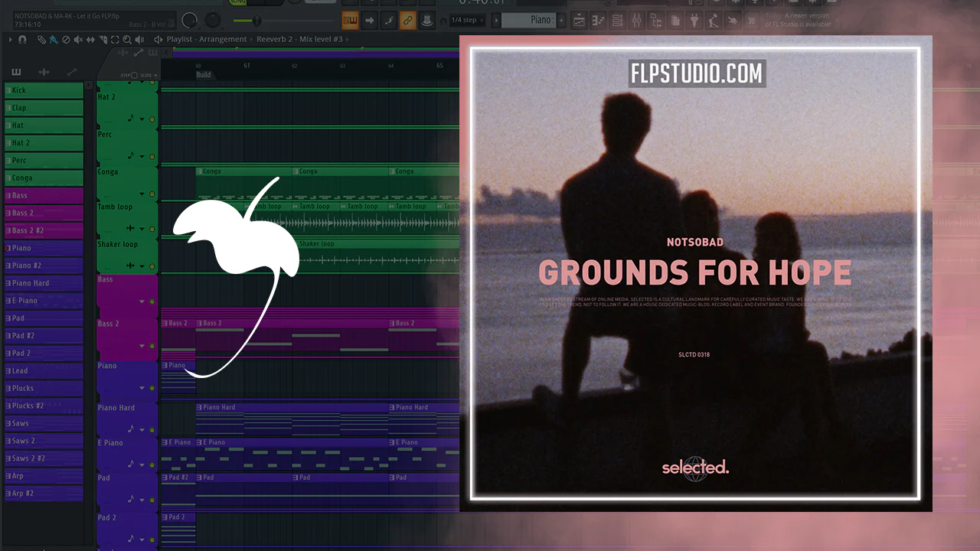This screenshot has height=551, width=980.
Task: Open the Tamb loop track dropdown arrow
Action: pyautogui.click(x=142, y=229)
